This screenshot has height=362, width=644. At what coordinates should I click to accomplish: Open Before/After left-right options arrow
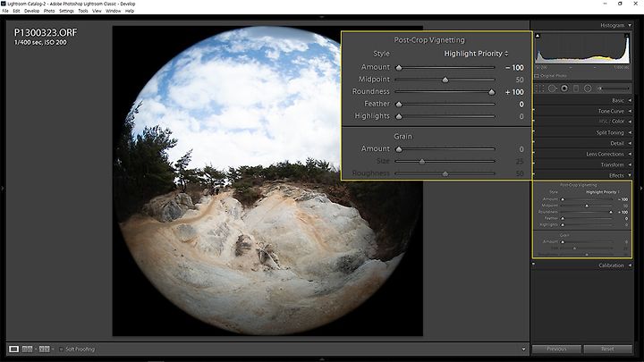click(x=36, y=349)
